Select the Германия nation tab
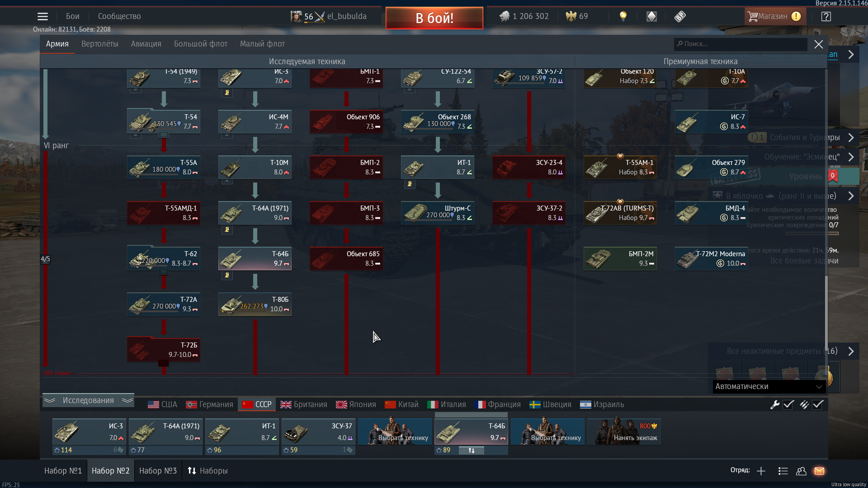Image resolution: width=868 pixels, height=488 pixels. (x=209, y=404)
